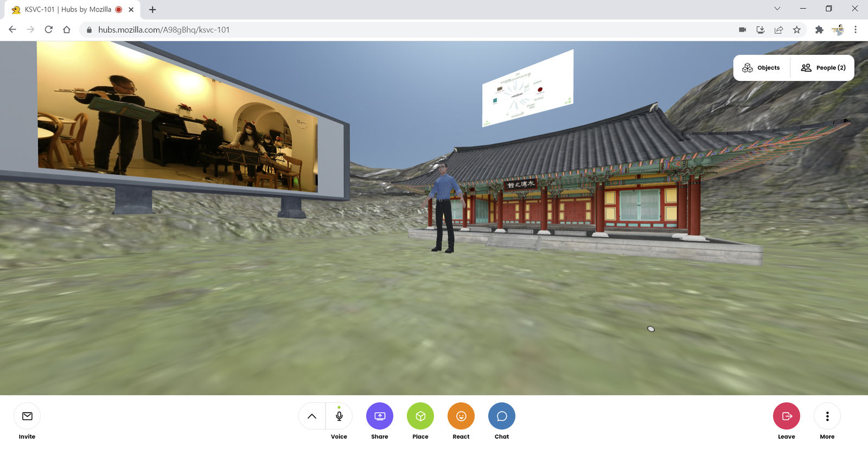Click the Share screen button
Viewport: 868px width, 449px height.
380,416
